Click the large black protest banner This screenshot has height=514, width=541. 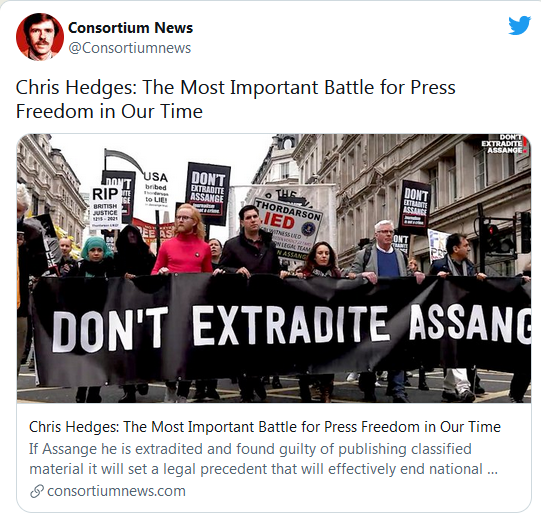click(281, 326)
